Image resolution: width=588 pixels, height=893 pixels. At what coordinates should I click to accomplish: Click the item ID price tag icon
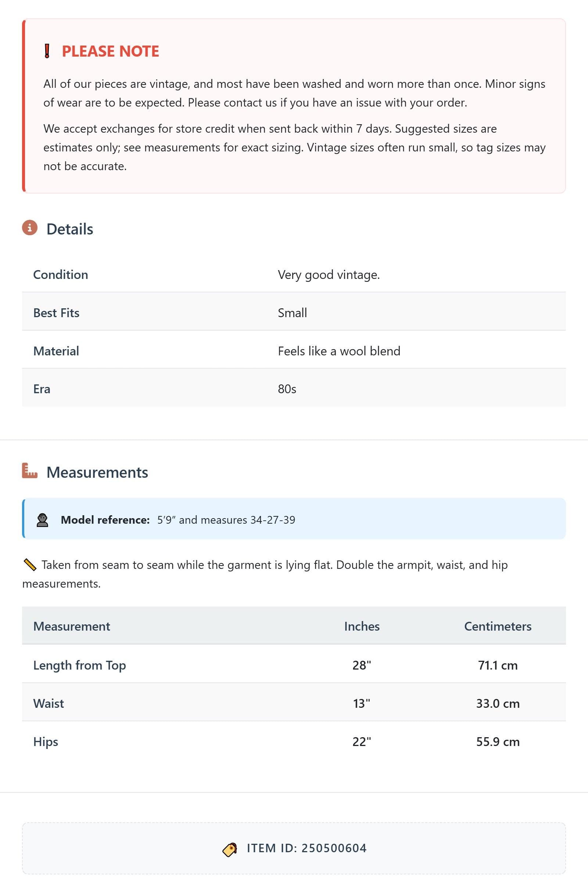tap(230, 849)
